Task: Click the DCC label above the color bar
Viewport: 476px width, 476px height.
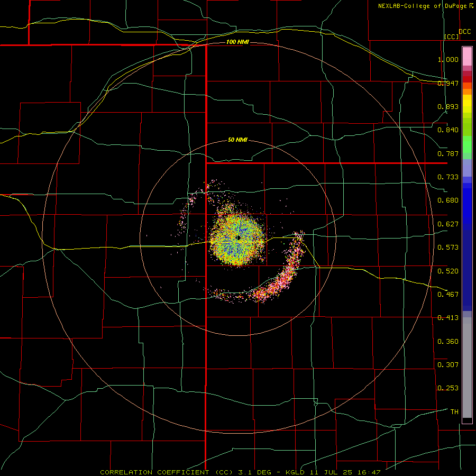Action: point(464,32)
